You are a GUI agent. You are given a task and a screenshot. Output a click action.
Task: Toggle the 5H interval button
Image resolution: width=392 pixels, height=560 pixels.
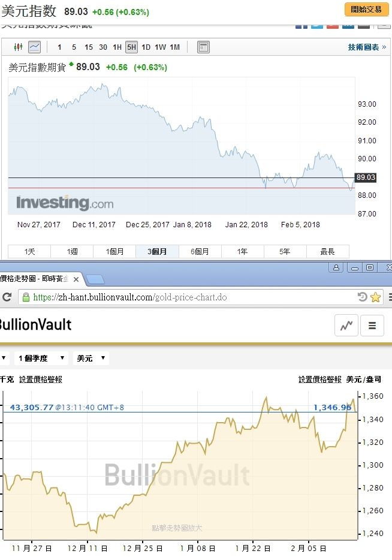131,47
